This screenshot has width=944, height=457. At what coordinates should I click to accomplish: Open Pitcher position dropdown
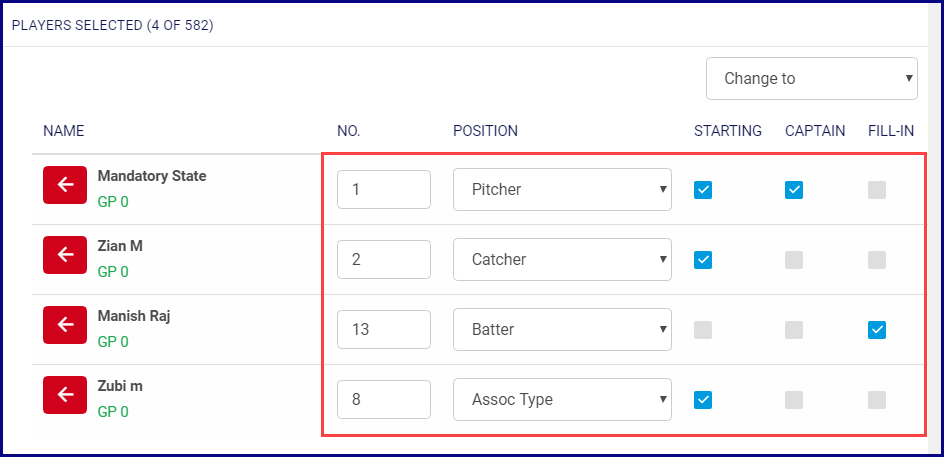pyautogui.click(x=561, y=190)
